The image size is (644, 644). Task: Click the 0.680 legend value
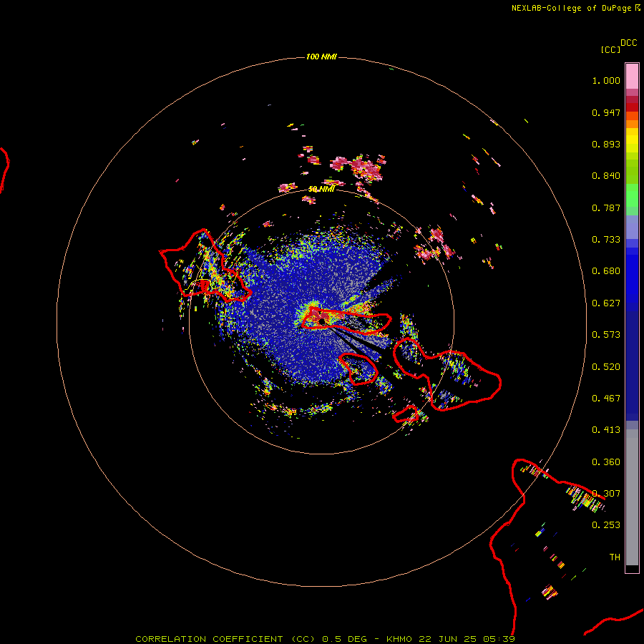(x=606, y=271)
